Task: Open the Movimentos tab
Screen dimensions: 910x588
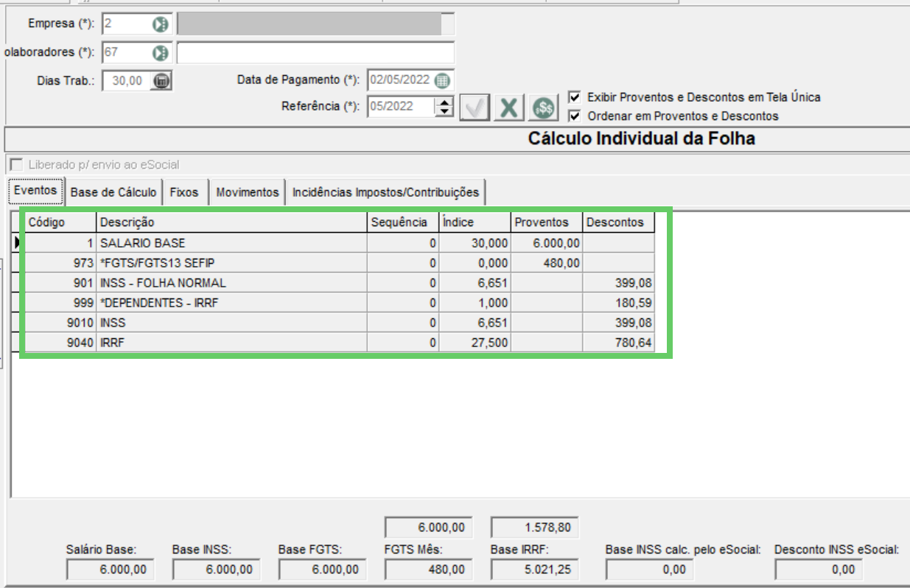Action: (x=248, y=192)
